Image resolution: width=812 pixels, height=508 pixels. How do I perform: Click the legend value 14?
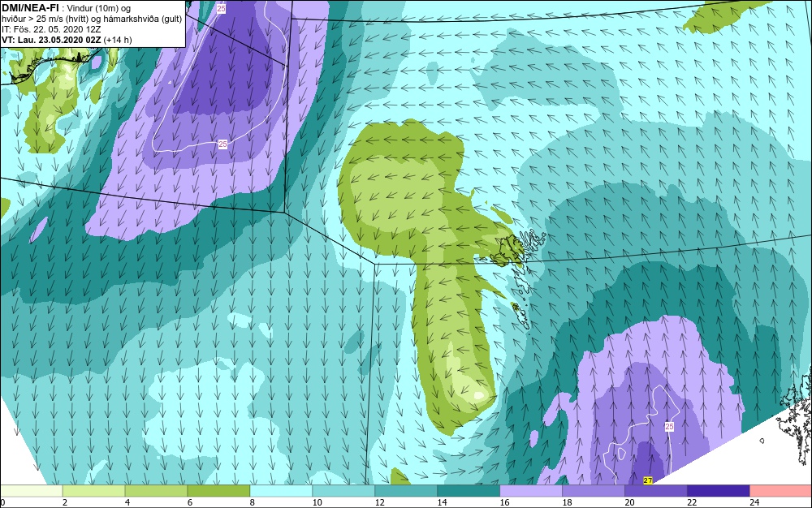442,502
